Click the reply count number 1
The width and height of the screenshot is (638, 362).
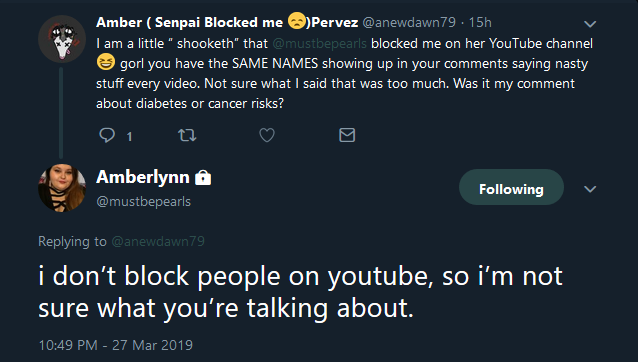(x=129, y=136)
